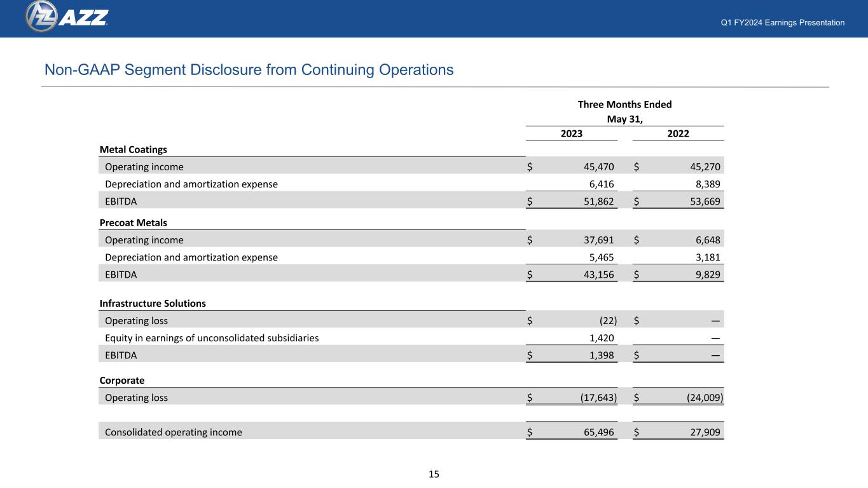Viewport: 868px width, 488px height.
Task: Click the Infrastructure Solutions EBITDA value 1,398
Action: click(602, 355)
